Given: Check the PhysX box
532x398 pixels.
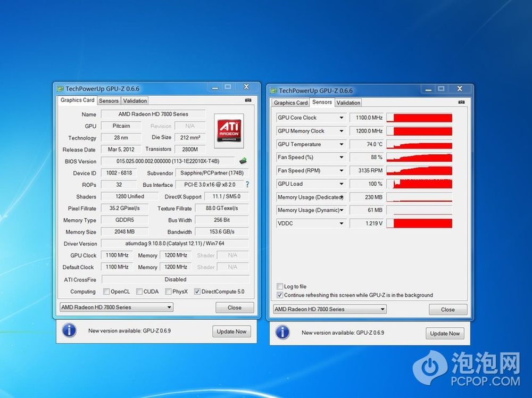Looking at the screenshot, I should (x=168, y=292).
